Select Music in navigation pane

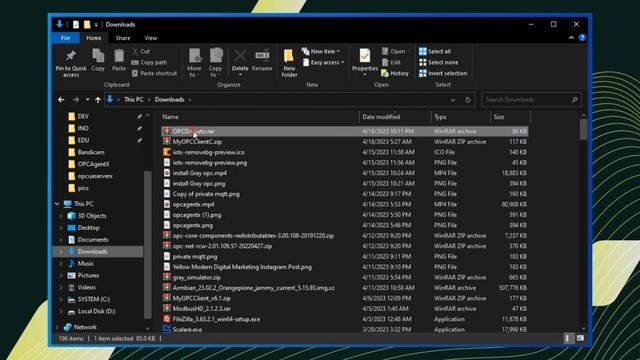85,264
